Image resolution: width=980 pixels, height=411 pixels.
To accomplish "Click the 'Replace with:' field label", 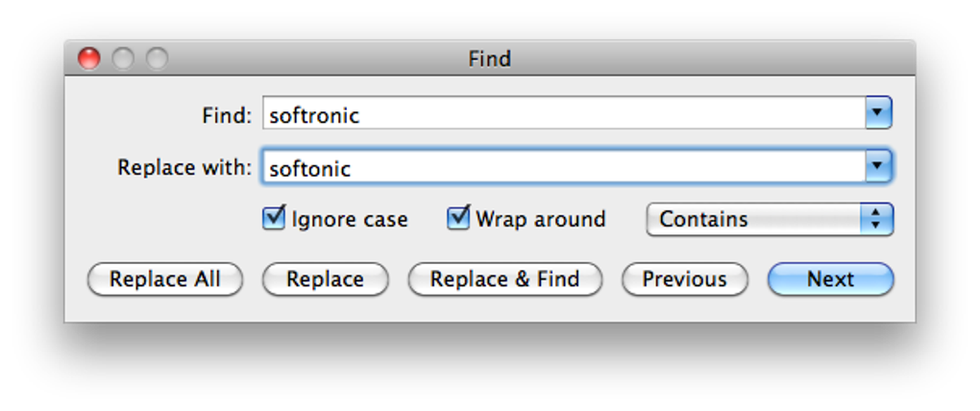I will click(x=184, y=168).
